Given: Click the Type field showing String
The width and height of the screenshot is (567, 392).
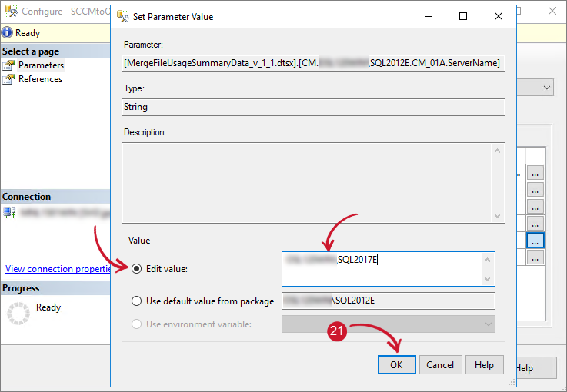Looking at the screenshot, I should (x=313, y=107).
